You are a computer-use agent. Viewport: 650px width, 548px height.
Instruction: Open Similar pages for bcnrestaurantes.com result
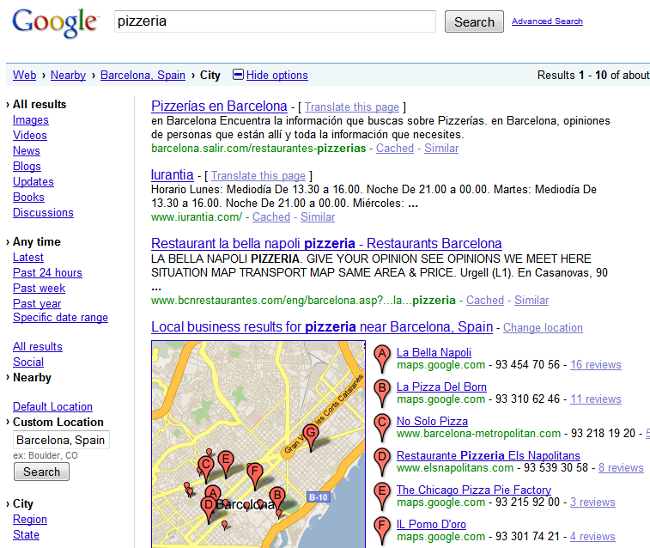[531, 300]
